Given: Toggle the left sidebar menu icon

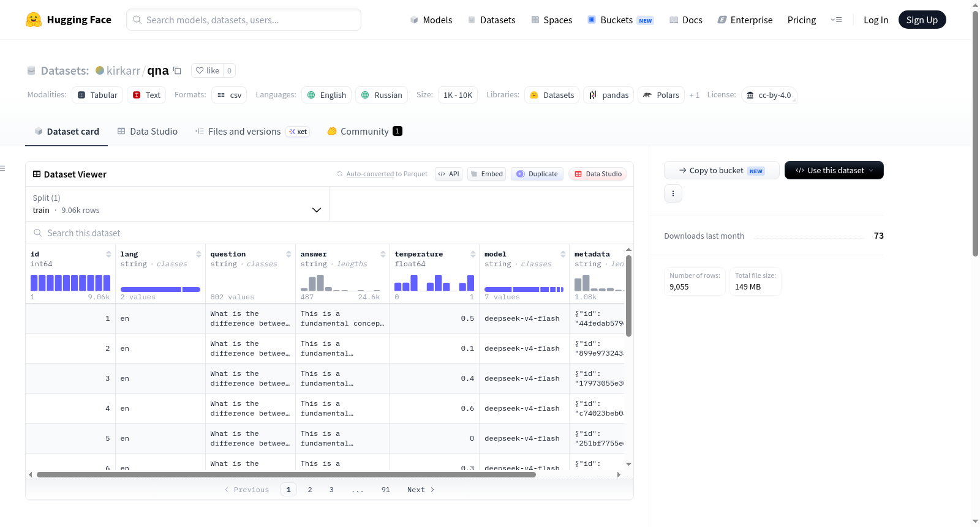Looking at the screenshot, I should pyautogui.click(x=3, y=168).
